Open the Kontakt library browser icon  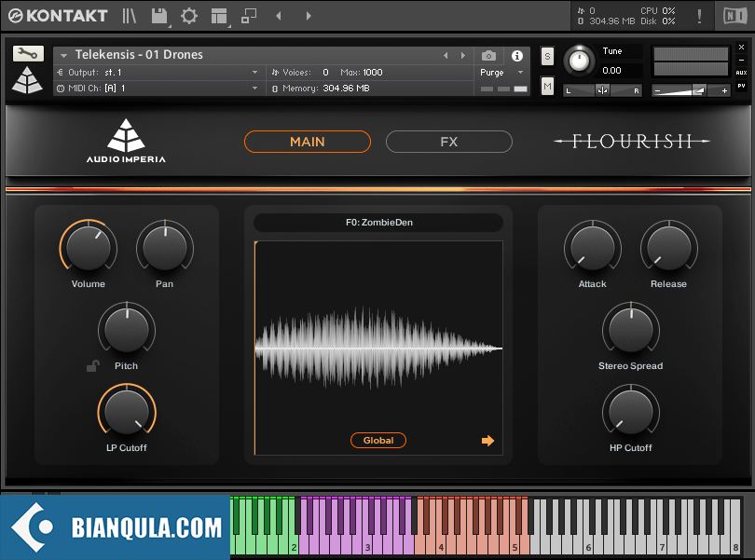tap(129, 16)
